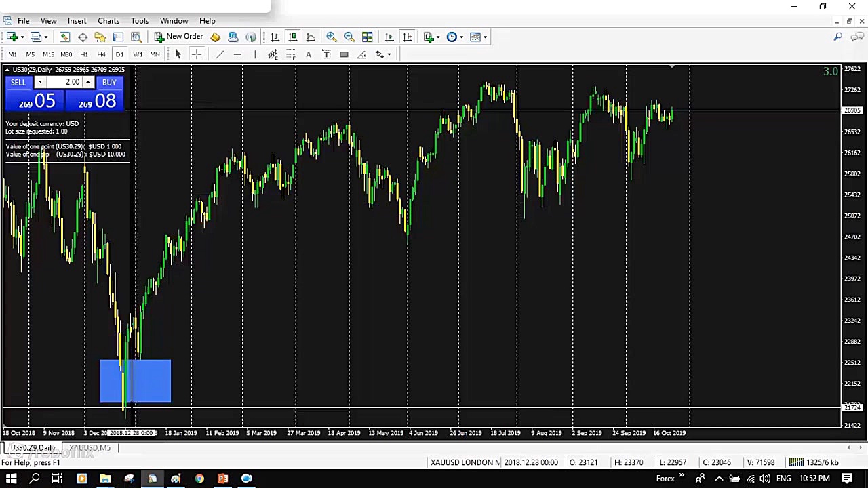This screenshot has width=868, height=488.
Task: Click the BUY one-click trading button
Action: (109, 83)
